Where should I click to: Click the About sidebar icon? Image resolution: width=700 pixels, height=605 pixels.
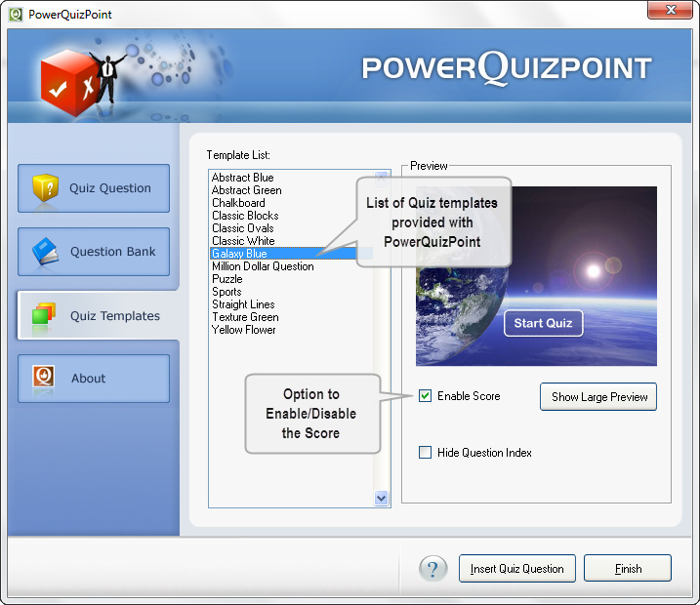(45, 379)
